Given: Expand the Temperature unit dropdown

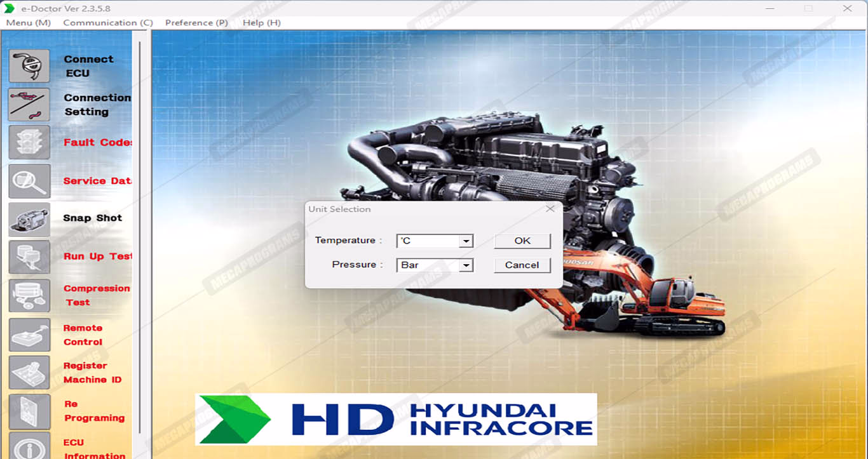Looking at the screenshot, I should (466, 241).
